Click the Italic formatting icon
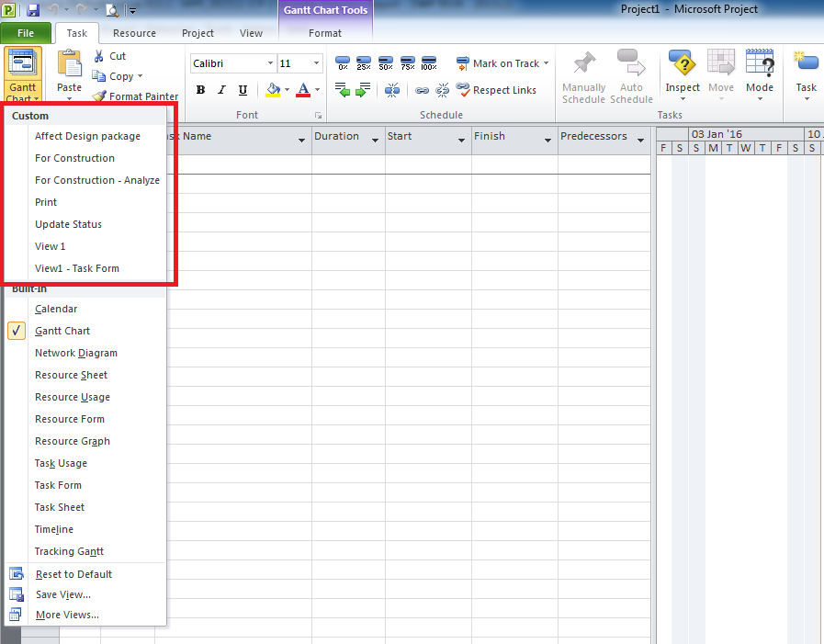The height and width of the screenshot is (644, 824). point(221,89)
